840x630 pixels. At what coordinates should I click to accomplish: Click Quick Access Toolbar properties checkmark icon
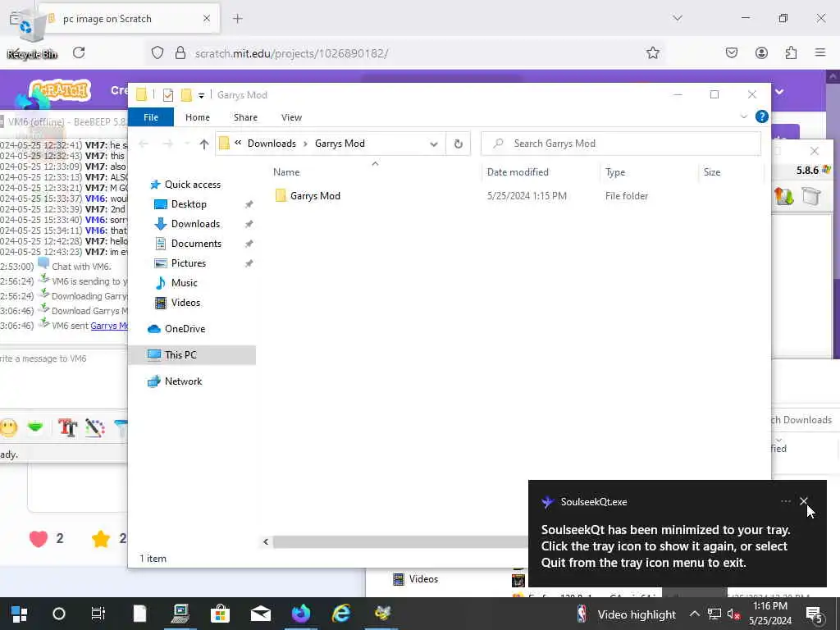[167, 95]
